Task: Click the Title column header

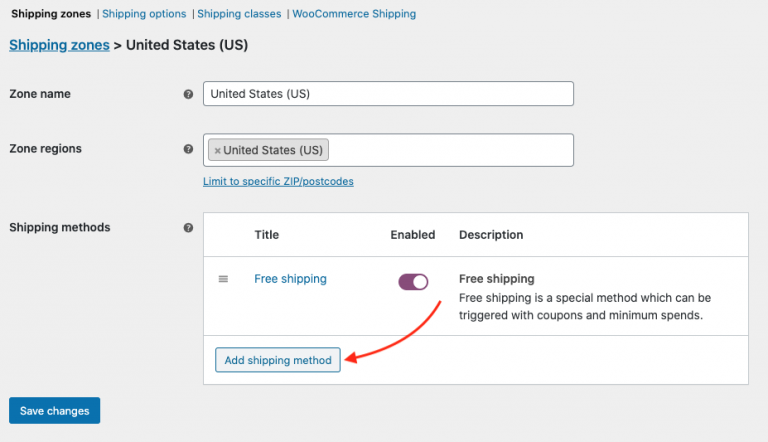Action: 266,235
